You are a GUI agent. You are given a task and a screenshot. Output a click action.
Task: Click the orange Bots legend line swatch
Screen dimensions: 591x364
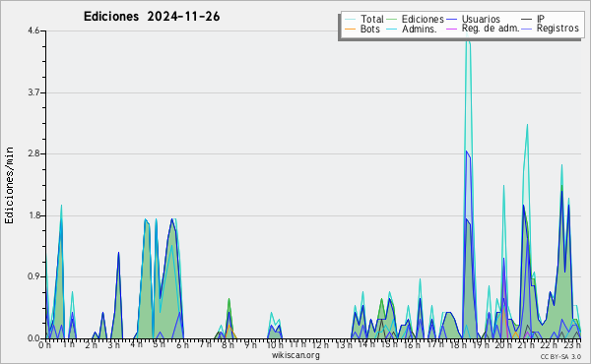(x=350, y=29)
